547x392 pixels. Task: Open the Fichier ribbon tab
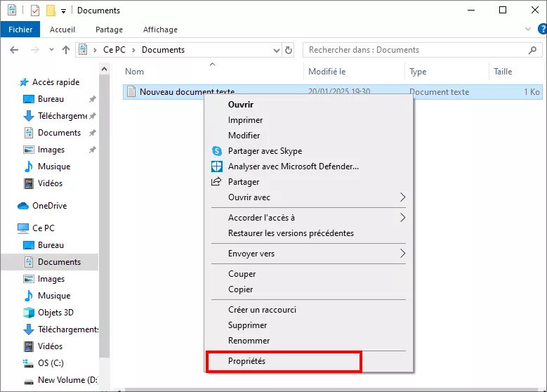[x=20, y=30]
